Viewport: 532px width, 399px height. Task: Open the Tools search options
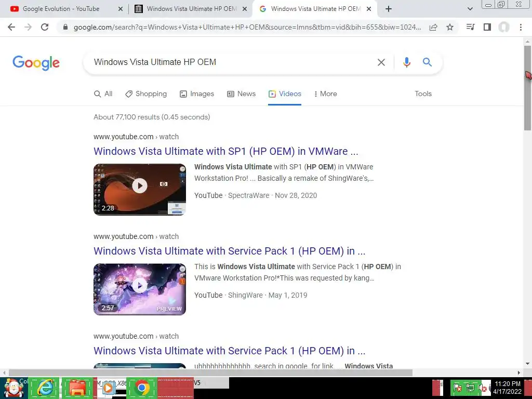tap(423, 94)
